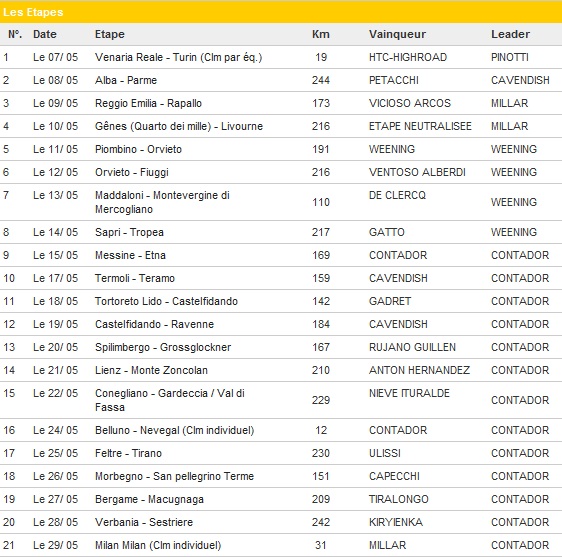Viewport: 562px width, 557px height.
Task: Open the Lienz - Monte Zoncolan stage
Action: point(151,370)
